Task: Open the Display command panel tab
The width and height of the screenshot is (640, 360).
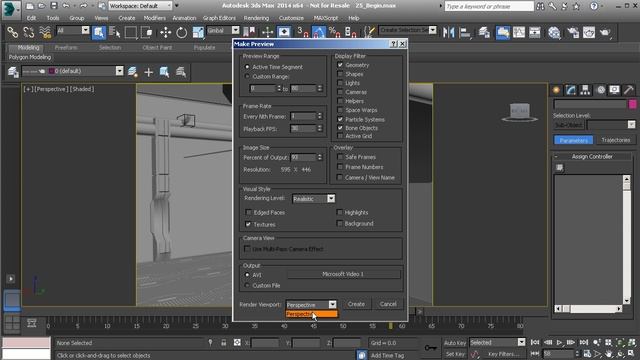Action: coord(615,90)
